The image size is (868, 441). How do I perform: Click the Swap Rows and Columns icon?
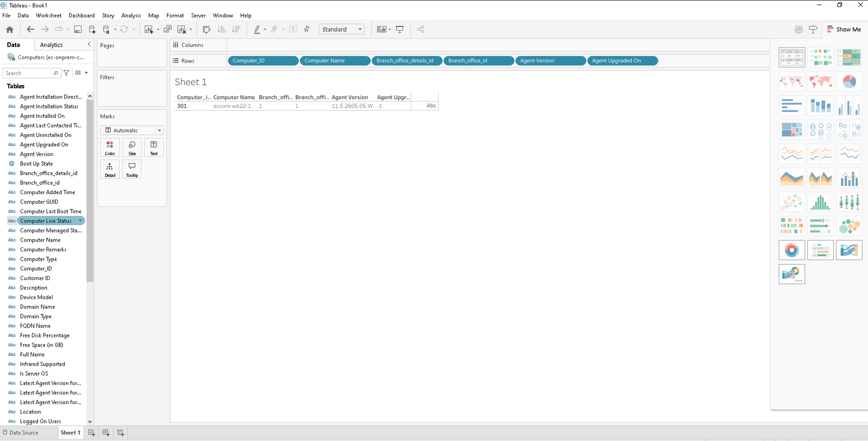coord(207,30)
